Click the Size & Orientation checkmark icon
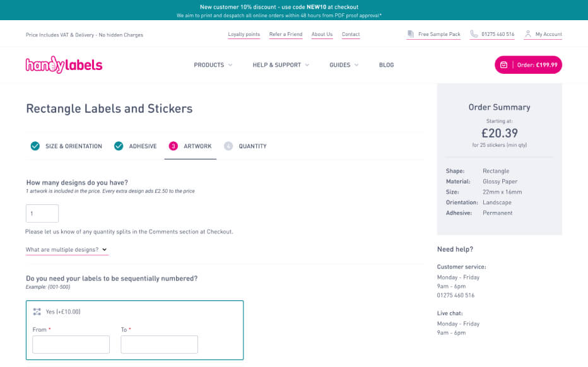This screenshot has height=367, width=588. [35, 146]
